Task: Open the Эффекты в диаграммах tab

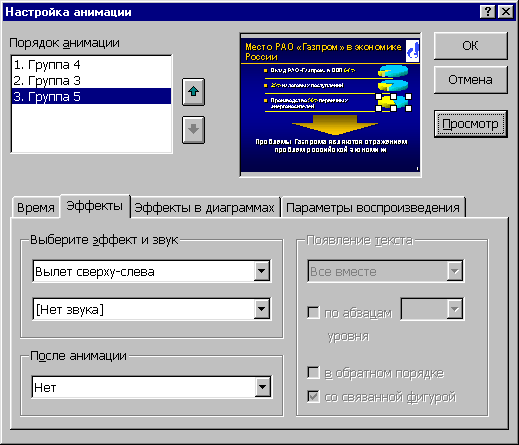Action: [x=204, y=208]
